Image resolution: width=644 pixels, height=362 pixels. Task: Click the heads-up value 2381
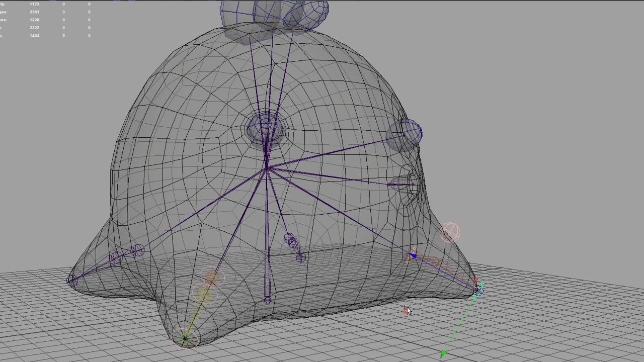tap(34, 12)
